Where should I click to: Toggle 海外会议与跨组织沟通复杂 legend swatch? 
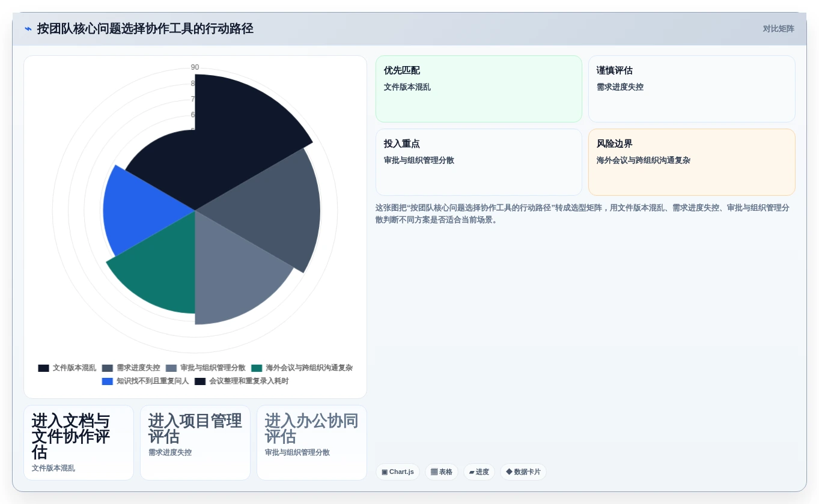(x=257, y=368)
